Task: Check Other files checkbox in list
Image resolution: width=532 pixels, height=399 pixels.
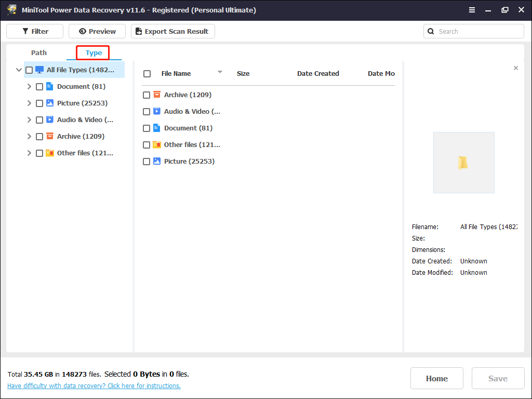Action: 147,145
